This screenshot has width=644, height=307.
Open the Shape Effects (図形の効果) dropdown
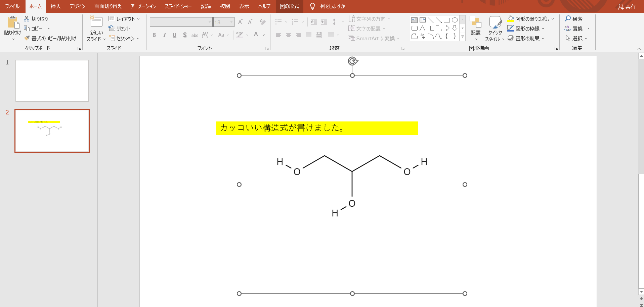click(527, 38)
